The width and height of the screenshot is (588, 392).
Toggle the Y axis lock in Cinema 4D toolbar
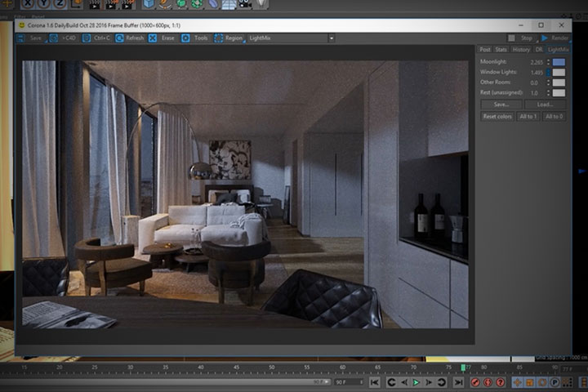(43, 4)
